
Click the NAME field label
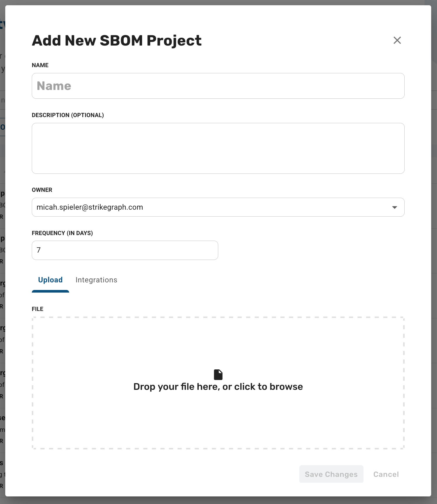pos(40,65)
